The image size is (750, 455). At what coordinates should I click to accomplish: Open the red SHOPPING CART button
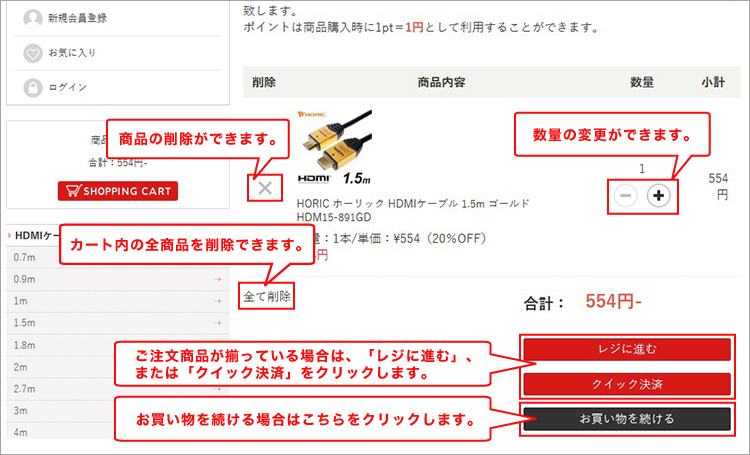click(118, 191)
